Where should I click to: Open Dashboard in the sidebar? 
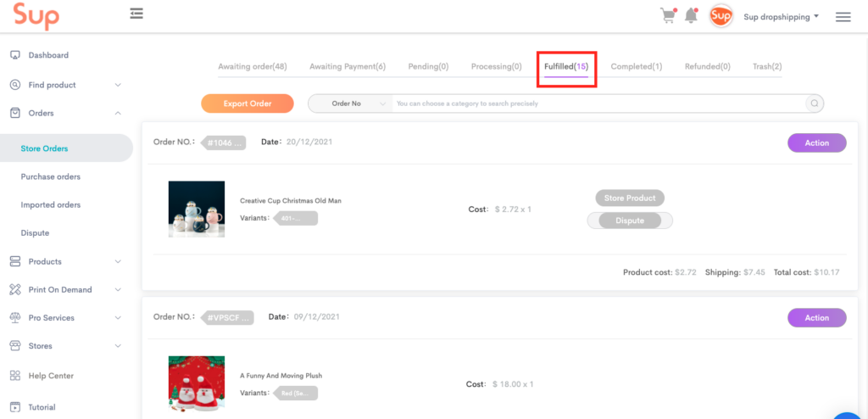click(x=48, y=55)
